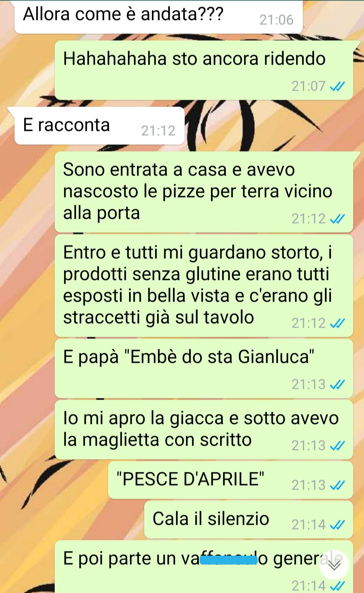Select the 'E papà Embè do sta Gianluca' bubble
364x593 pixels.
coord(204,368)
